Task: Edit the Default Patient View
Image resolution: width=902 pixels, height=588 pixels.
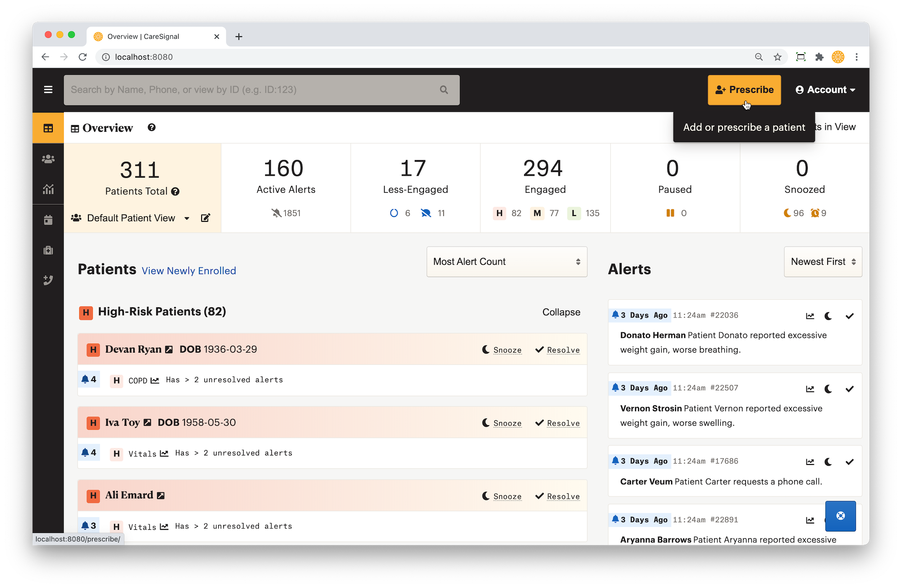Action: click(x=205, y=218)
